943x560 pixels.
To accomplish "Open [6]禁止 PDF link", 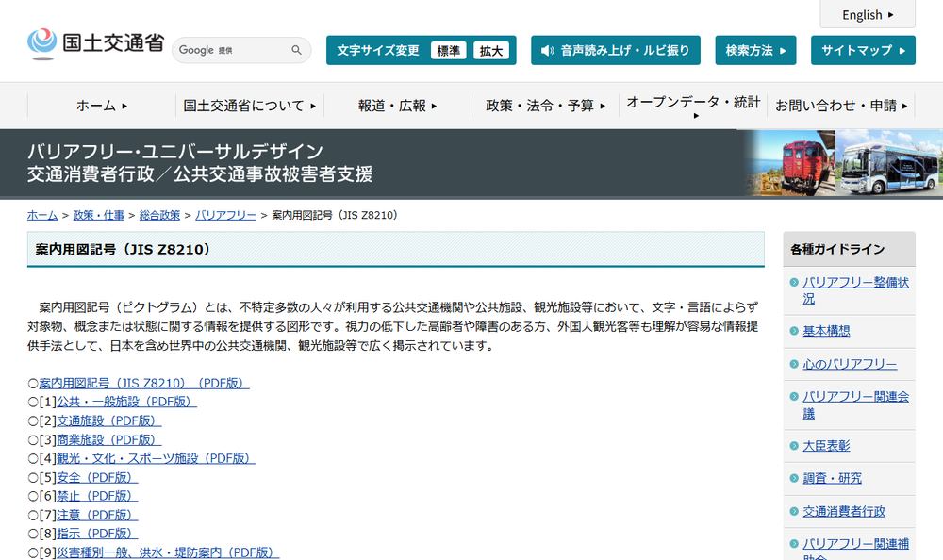I will coord(97,496).
